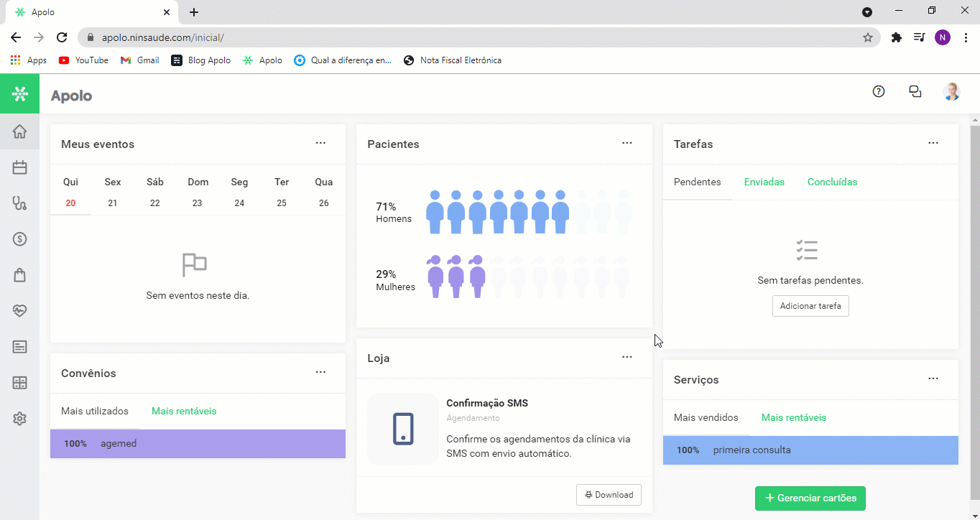Open the grid panels sidebar icon
Viewport: 980px width, 520px height.
19,383
